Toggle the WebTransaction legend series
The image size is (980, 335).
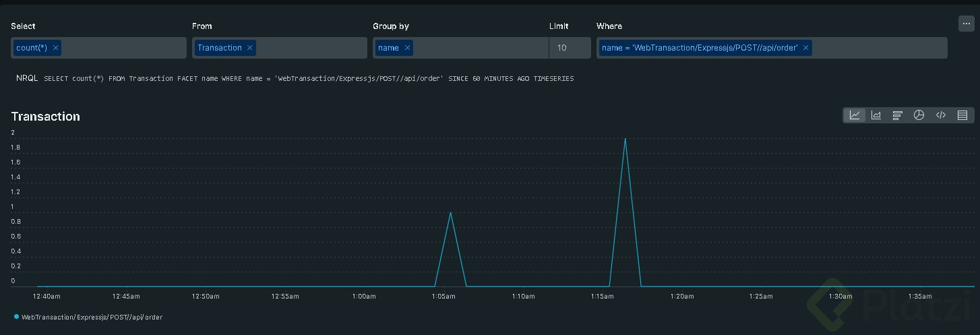click(92, 317)
